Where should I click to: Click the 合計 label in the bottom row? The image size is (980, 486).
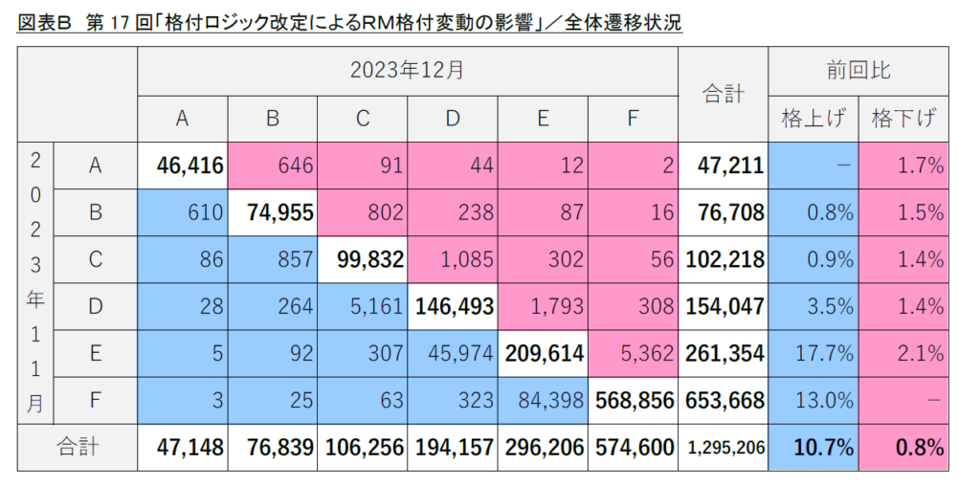(78, 447)
